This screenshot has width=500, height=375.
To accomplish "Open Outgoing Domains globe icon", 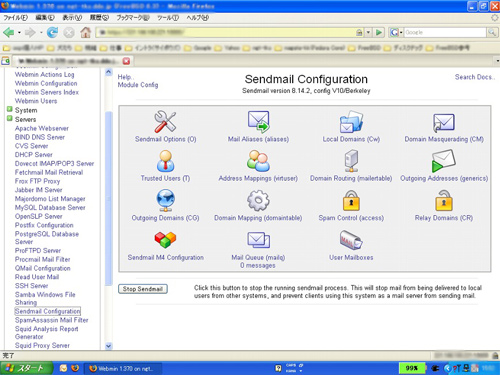I will coord(165,200).
